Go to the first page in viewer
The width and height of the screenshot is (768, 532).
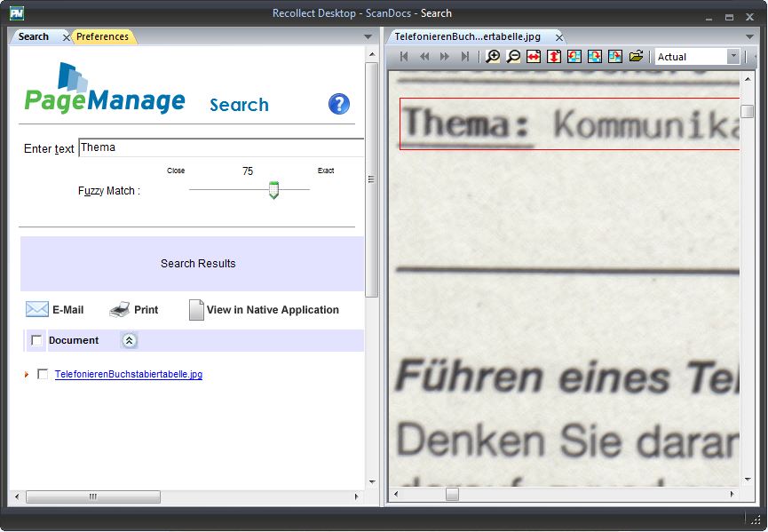coord(405,57)
